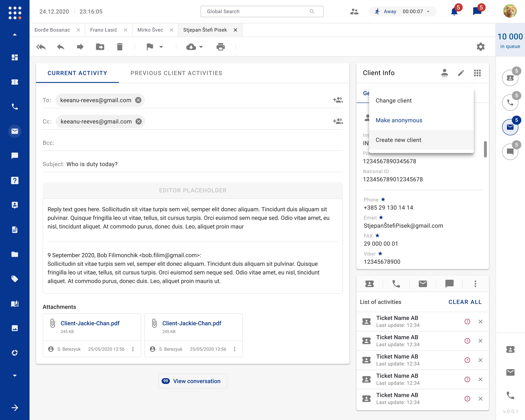The width and height of the screenshot is (525, 420).
Task: Click the trash delete icon
Action: (120, 47)
